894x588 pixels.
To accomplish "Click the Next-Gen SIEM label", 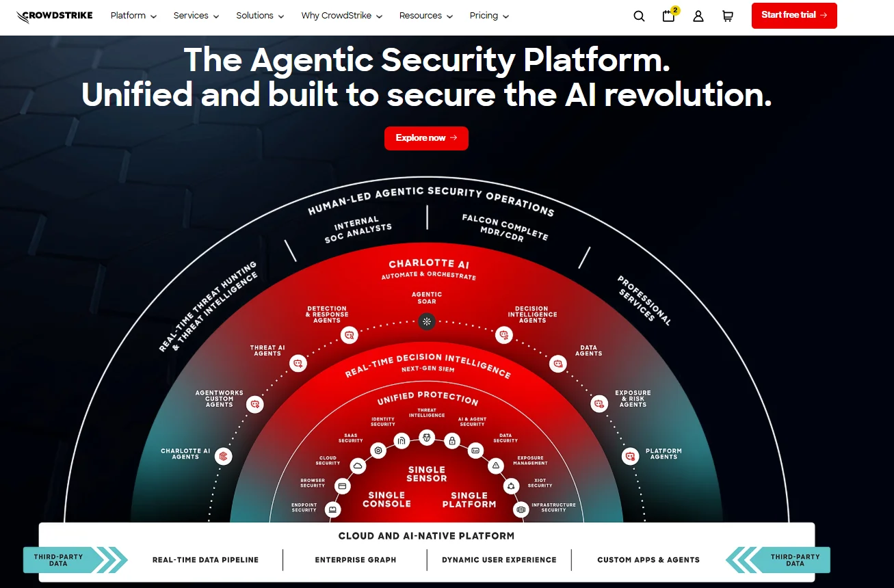I will [428, 369].
